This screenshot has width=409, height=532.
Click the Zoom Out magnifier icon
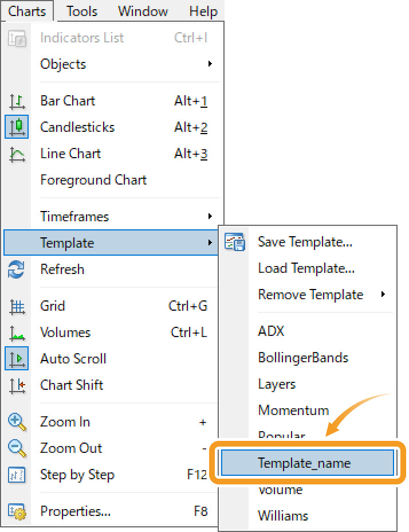point(17,448)
